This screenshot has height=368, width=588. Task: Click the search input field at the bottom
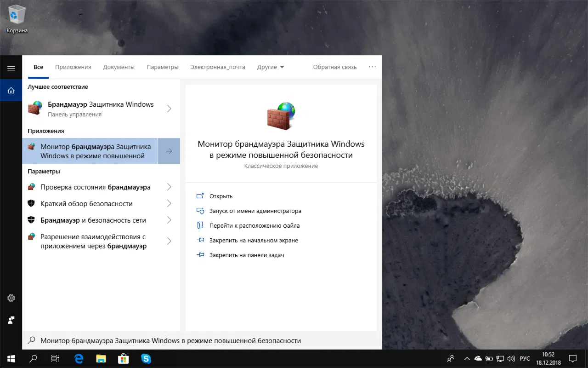point(184,340)
